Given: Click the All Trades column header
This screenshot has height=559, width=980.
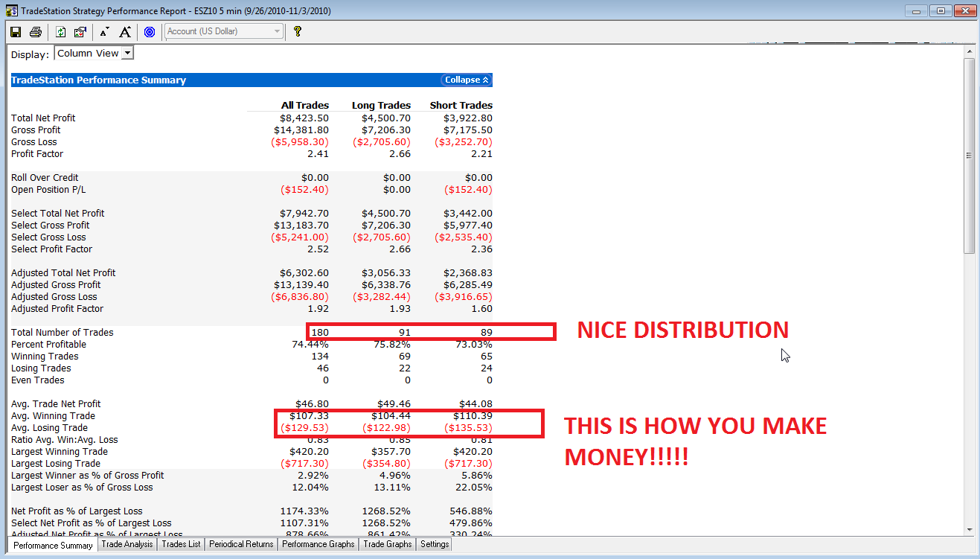Looking at the screenshot, I should (x=304, y=106).
